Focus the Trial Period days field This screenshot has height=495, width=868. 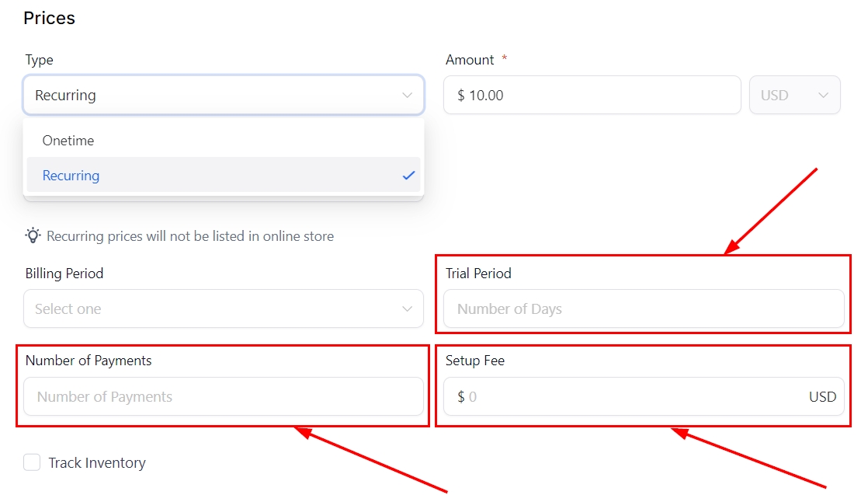click(x=643, y=309)
